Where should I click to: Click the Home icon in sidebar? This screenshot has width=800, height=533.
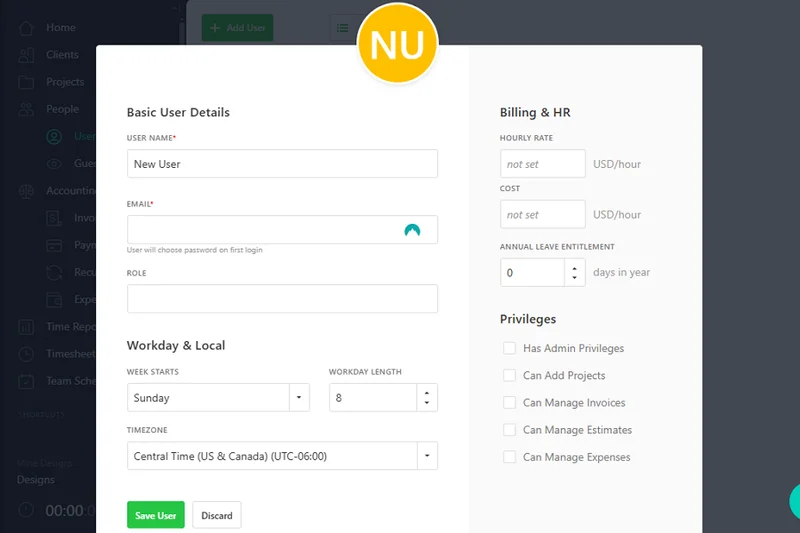(x=25, y=28)
